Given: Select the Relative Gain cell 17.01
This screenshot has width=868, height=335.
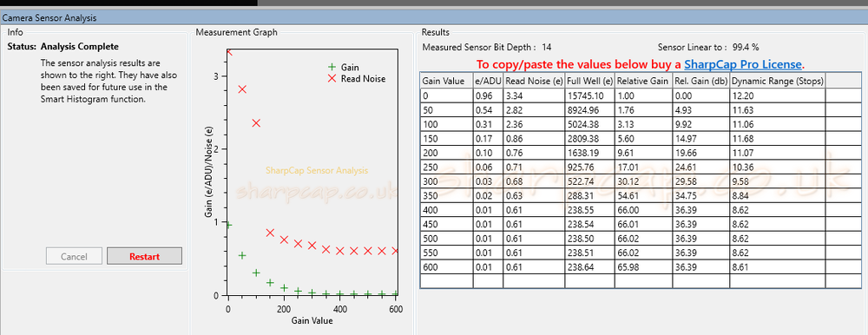Looking at the screenshot, I should (x=643, y=167).
